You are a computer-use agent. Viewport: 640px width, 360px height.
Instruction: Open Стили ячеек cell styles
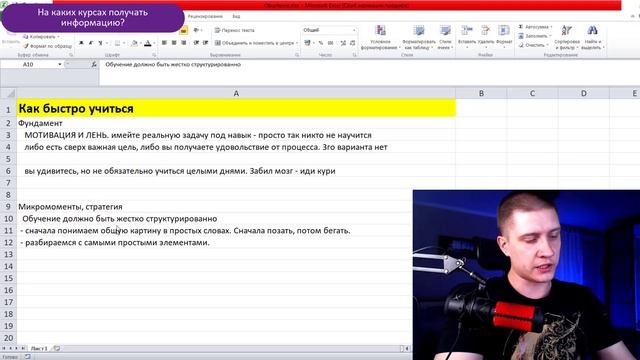445,38
